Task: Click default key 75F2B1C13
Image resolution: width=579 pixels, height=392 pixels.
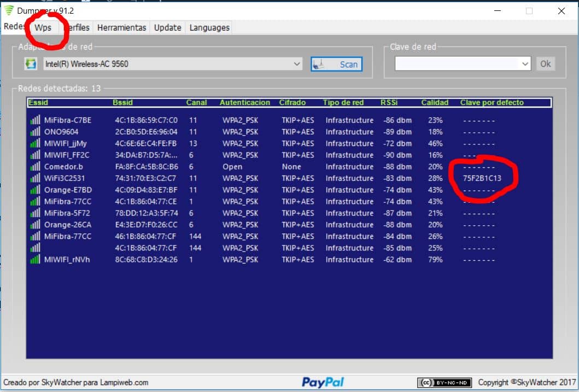Action: pos(482,178)
